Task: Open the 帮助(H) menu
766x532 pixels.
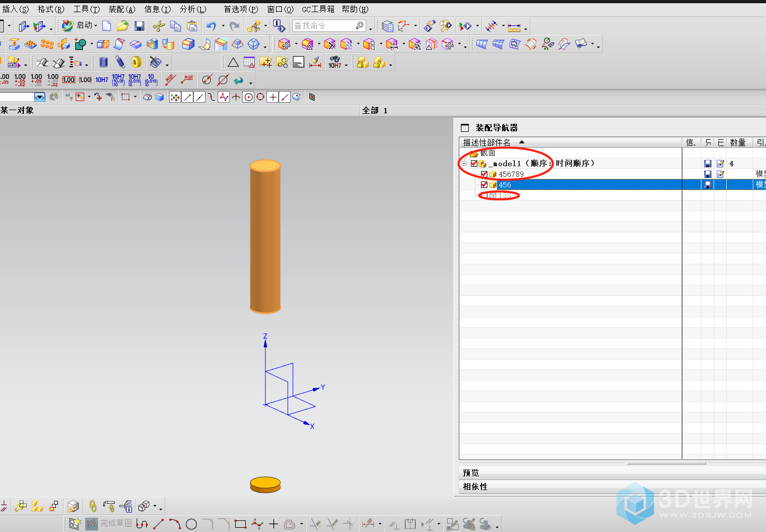Action: [x=355, y=9]
